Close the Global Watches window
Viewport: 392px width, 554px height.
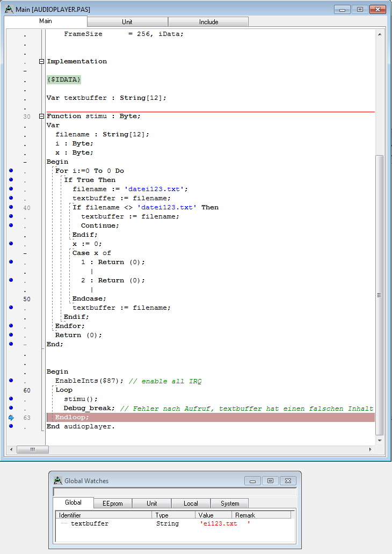coord(288,481)
